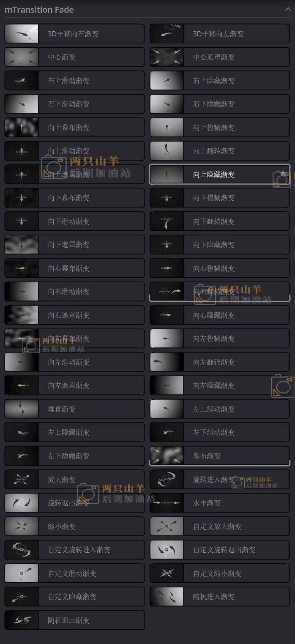Click the 向右翻转渐变 curved arrow icon

point(167,292)
